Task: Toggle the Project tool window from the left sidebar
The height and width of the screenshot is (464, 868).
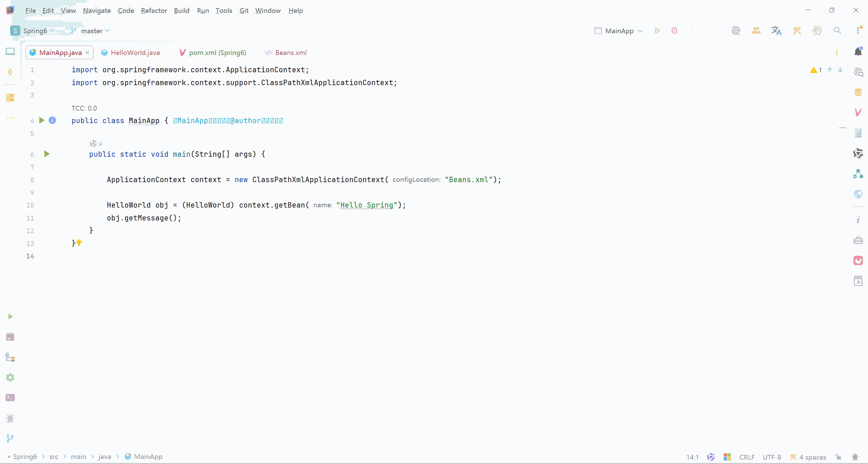Action: click(10, 52)
